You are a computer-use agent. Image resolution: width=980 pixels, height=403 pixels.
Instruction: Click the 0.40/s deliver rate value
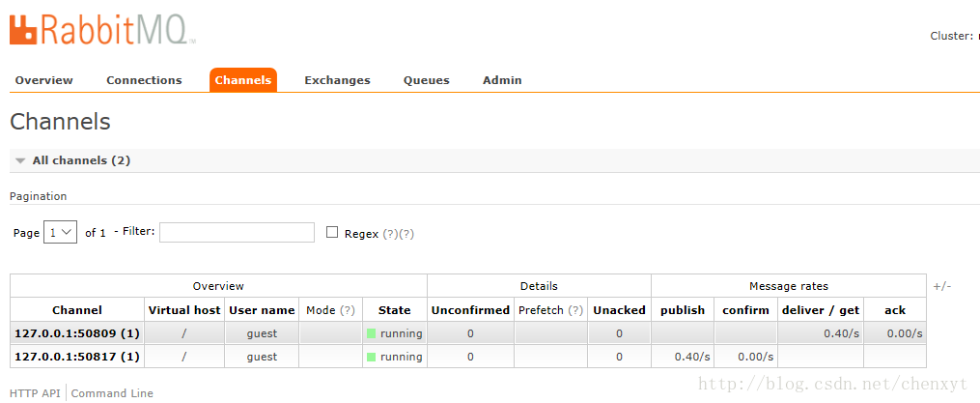click(x=841, y=333)
